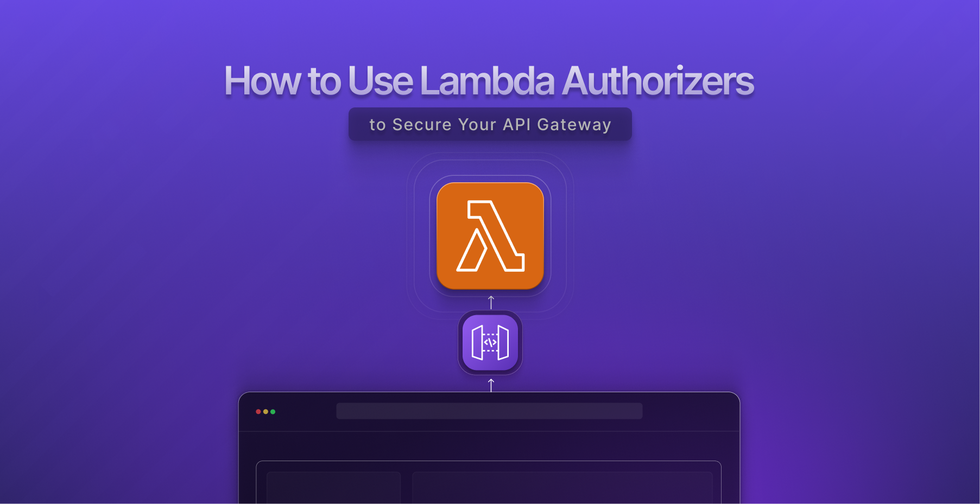Select the left placeholder panel in the browser
980x504 pixels.
pyautogui.click(x=333, y=488)
